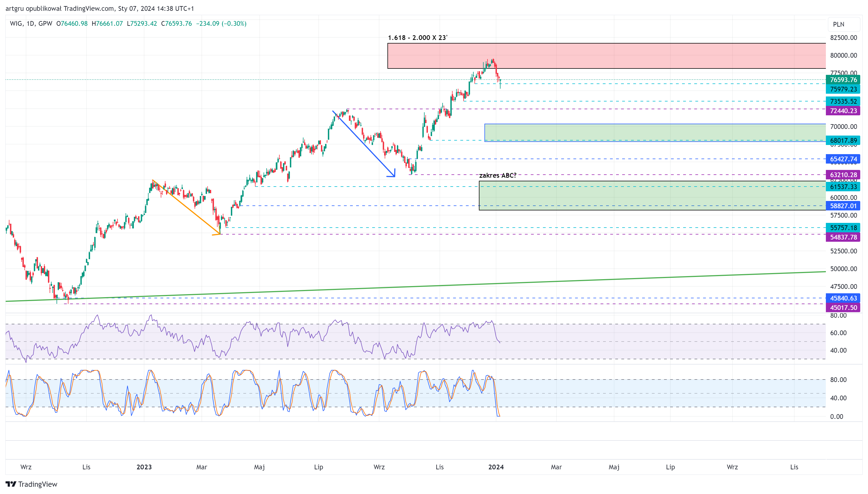Click the high value H76661.07
The image size is (868, 494).
tap(107, 23)
